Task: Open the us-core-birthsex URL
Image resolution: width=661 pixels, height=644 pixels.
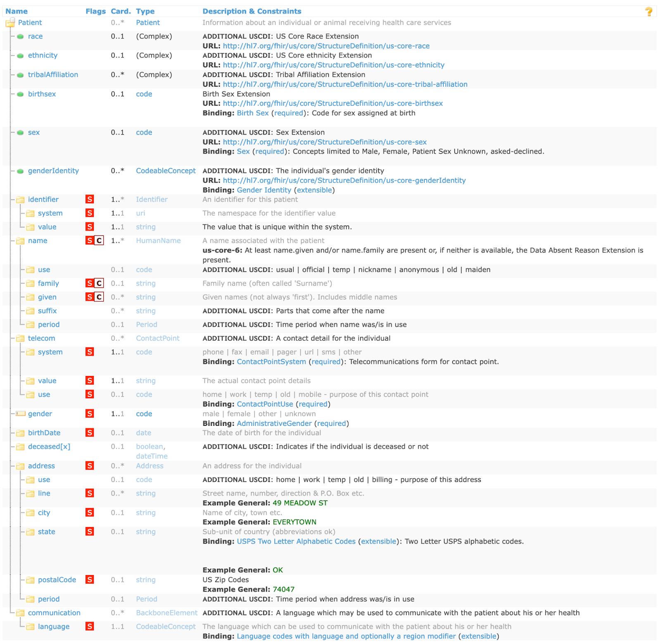Action: [333, 103]
